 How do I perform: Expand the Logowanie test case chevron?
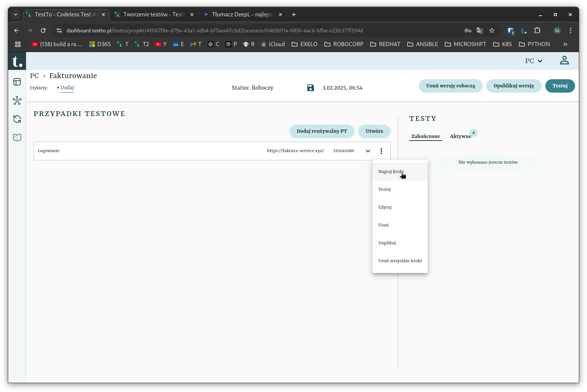click(368, 151)
